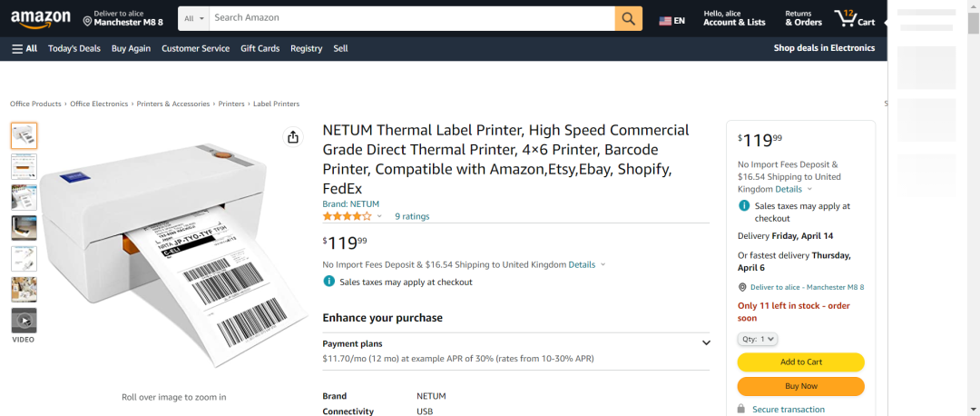Open the Qty quantity dropdown
This screenshot has width=980, height=416.
click(x=758, y=339)
